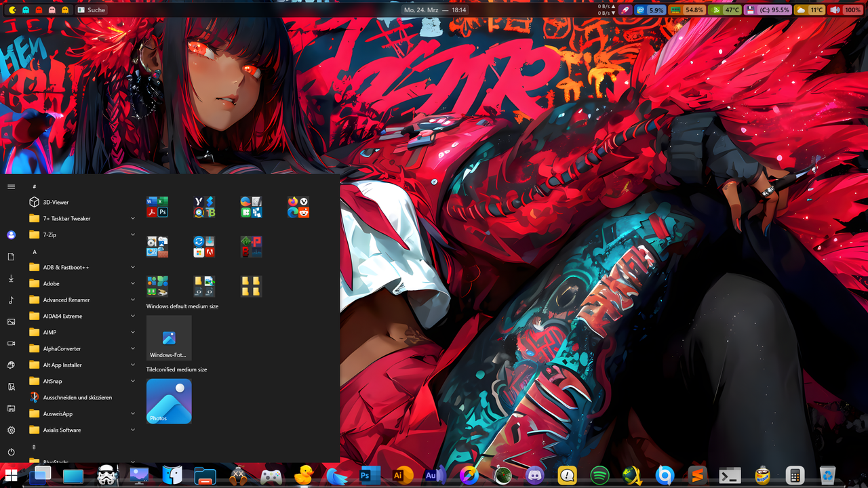The height and width of the screenshot is (488, 868).
Task: Launch Adobe Illustrator from taskbar
Action: click(x=402, y=476)
